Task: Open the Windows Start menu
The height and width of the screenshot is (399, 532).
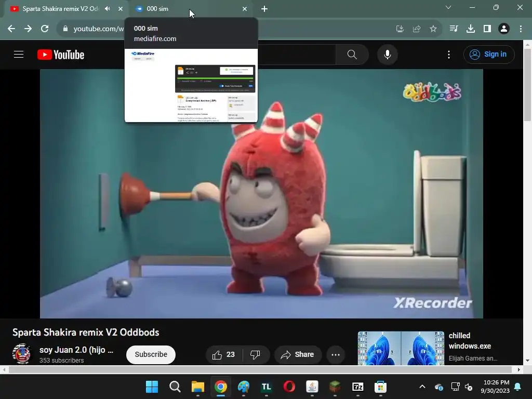Action: click(x=152, y=387)
